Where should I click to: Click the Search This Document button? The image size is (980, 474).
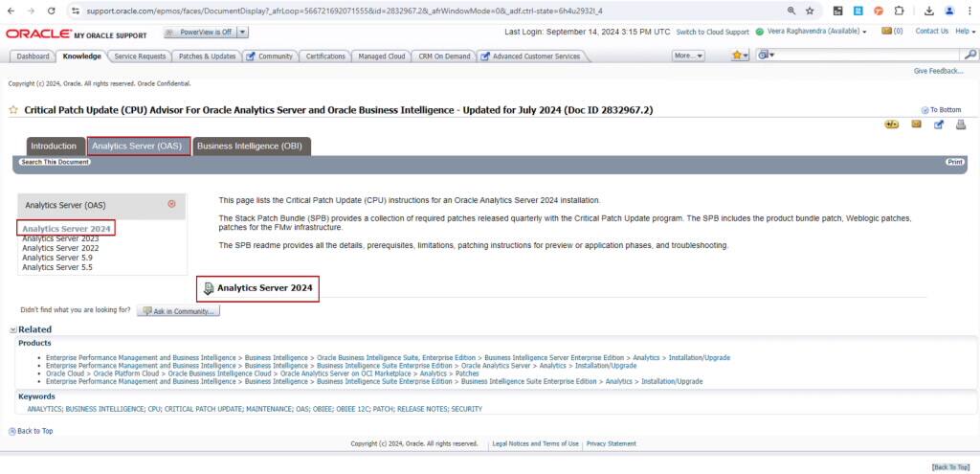(x=55, y=162)
